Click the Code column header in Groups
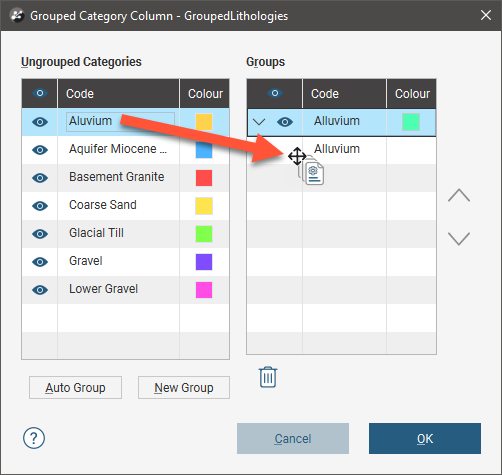This screenshot has height=475, width=502. point(344,94)
